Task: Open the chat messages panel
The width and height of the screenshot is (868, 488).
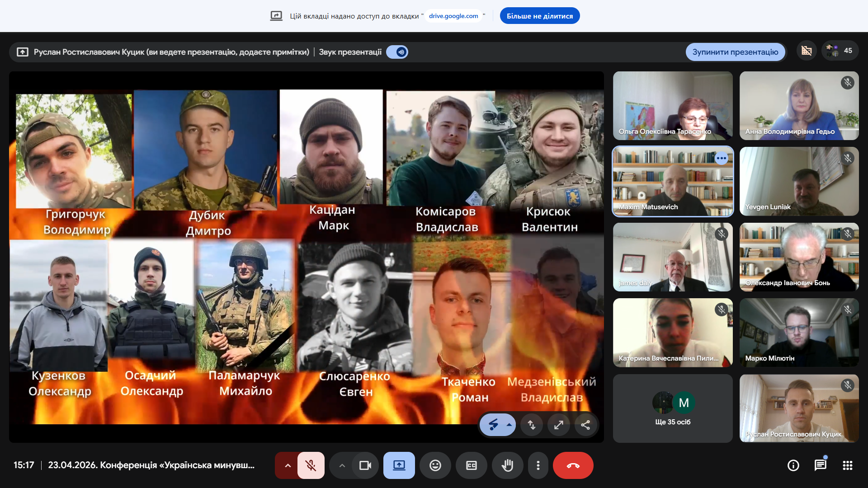Action: tap(821, 465)
